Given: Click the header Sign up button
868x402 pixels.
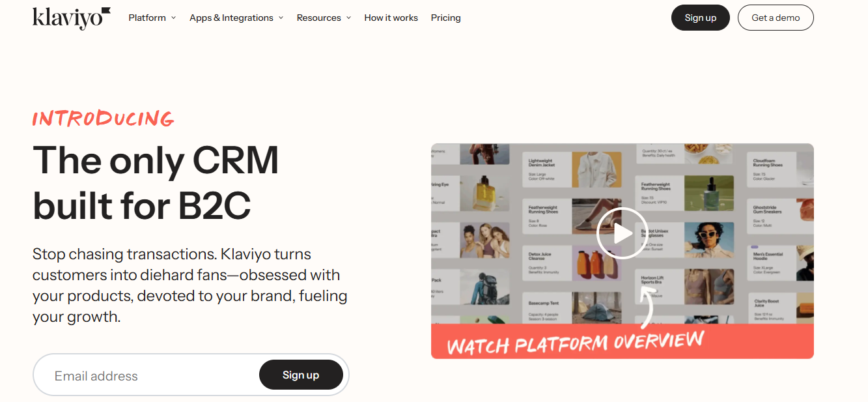Looking at the screenshot, I should (x=701, y=18).
